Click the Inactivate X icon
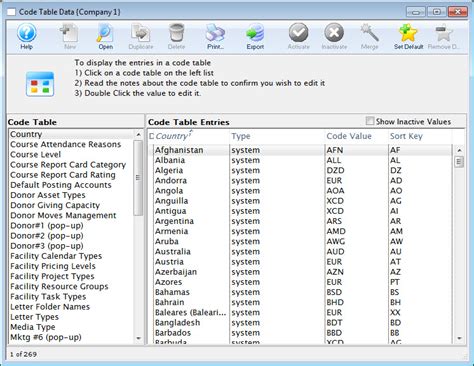This screenshot has width=474, height=366. coord(334,37)
